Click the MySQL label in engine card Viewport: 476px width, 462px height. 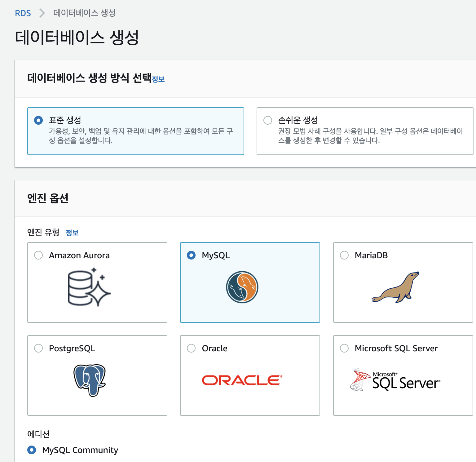[x=216, y=255]
